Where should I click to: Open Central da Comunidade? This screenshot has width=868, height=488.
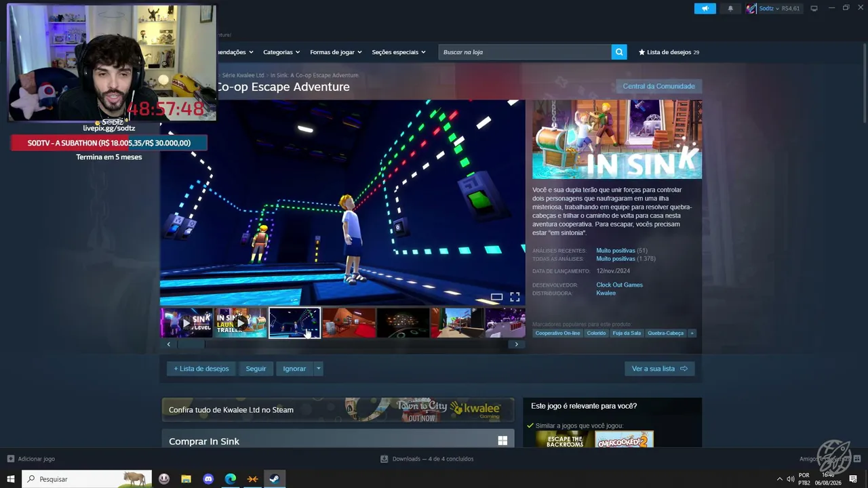(658, 86)
